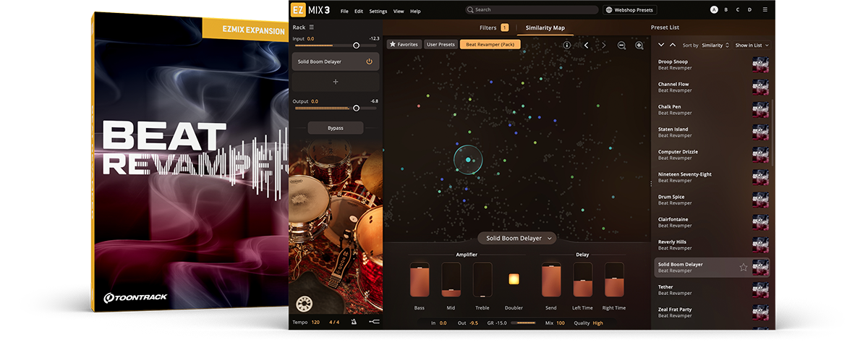Select the Zeal Frat Party preset
Viewport: 868px width, 353px height.
pyautogui.click(x=712, y=312)
